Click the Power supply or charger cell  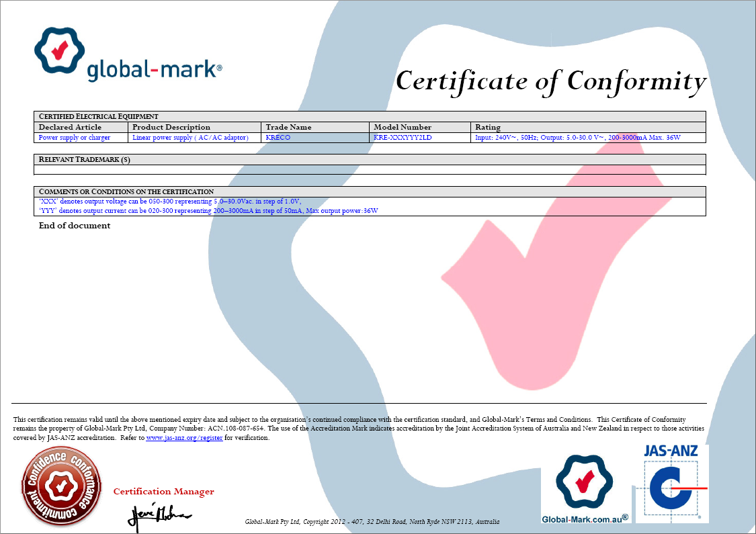(75, 138)
